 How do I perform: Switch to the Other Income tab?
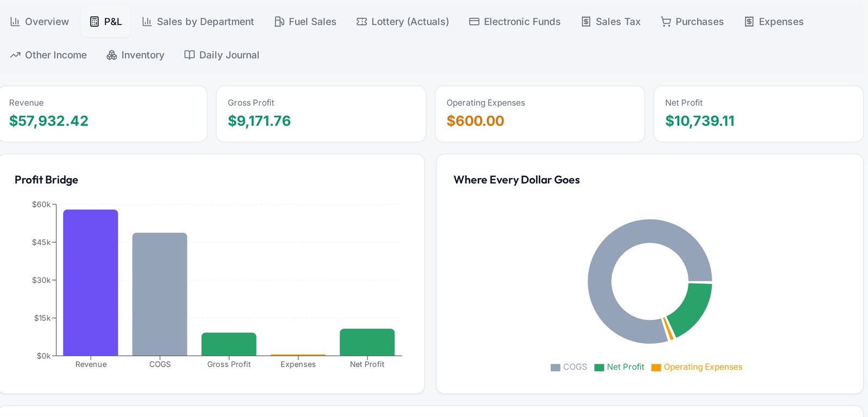point(48,55)
